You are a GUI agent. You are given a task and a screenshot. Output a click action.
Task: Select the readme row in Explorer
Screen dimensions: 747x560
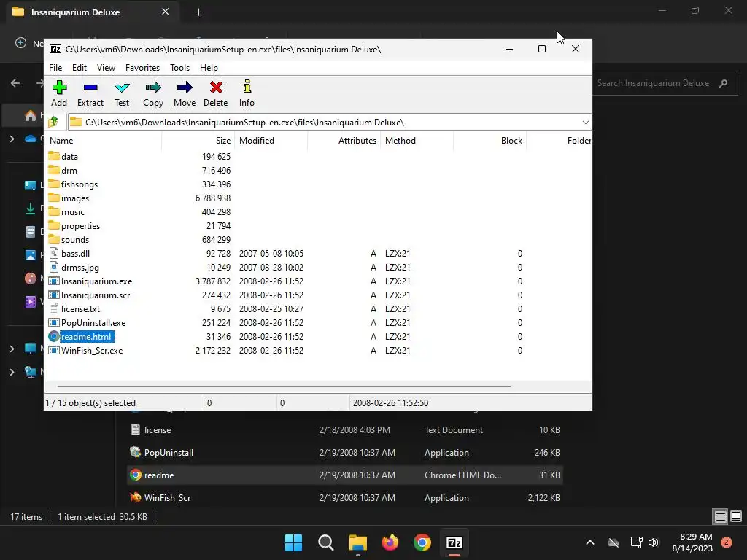point(345,475)
